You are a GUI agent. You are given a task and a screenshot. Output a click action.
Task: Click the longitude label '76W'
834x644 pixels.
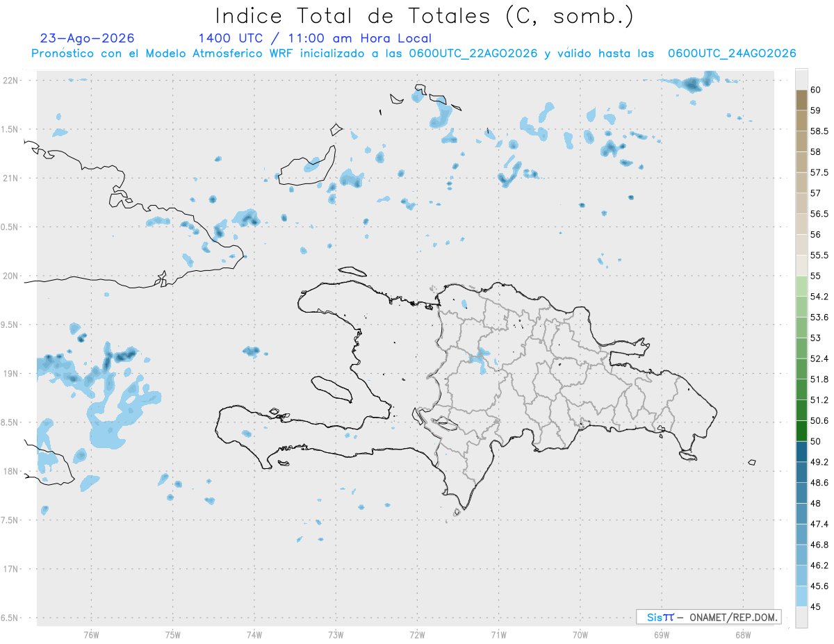[91, 634]
